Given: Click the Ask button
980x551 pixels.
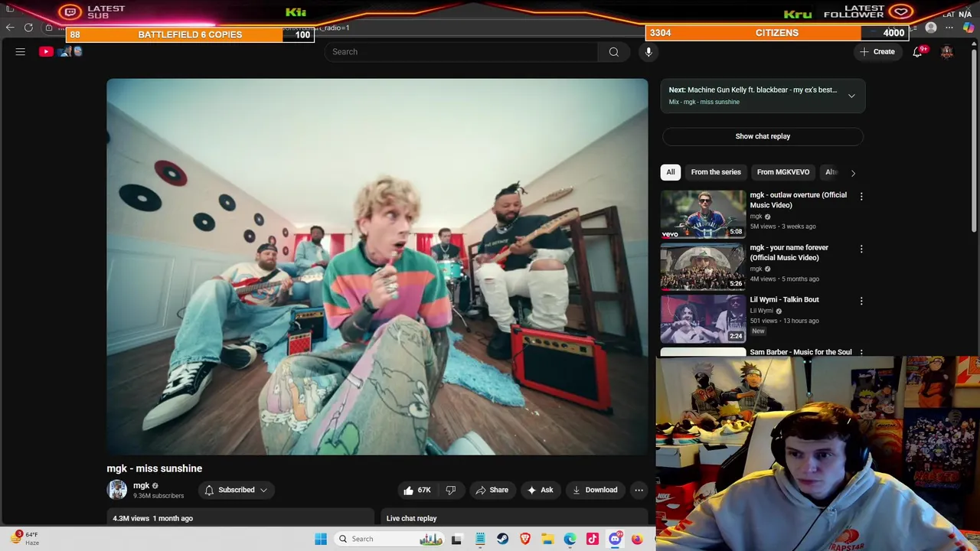Looking at the screenshot, I should tap(540, 491).
